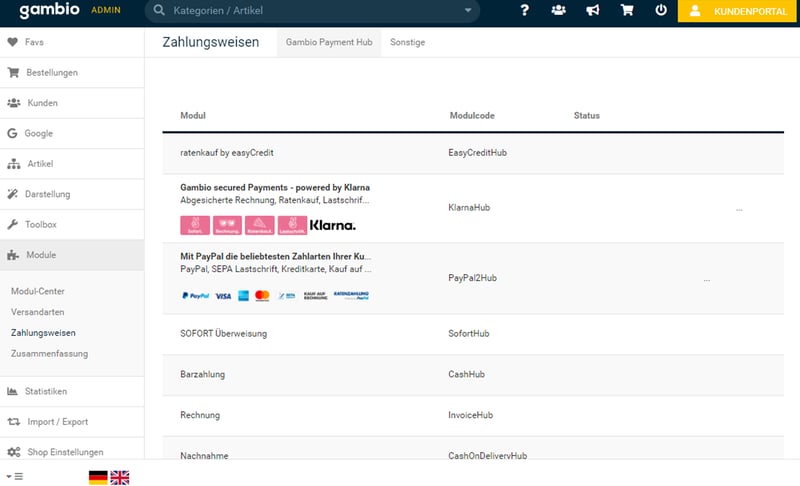Open Modul-Center in the sidebar

(x=38, y=290)
